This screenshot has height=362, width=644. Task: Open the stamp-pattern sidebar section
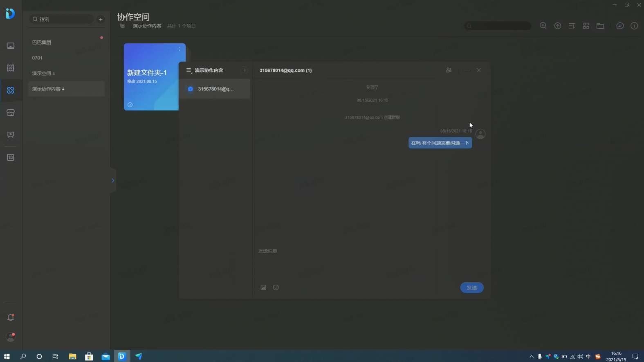(x=11, y=68)
